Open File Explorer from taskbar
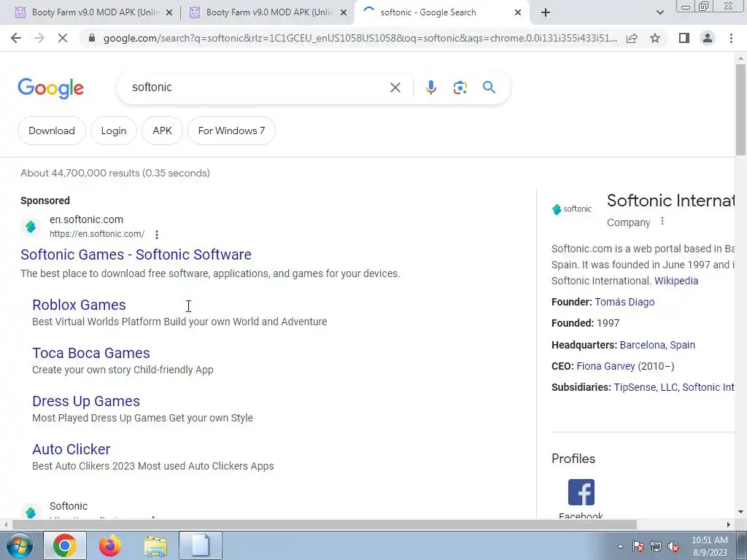The width and height of the screenshot is (747, 560). [155, 545]
